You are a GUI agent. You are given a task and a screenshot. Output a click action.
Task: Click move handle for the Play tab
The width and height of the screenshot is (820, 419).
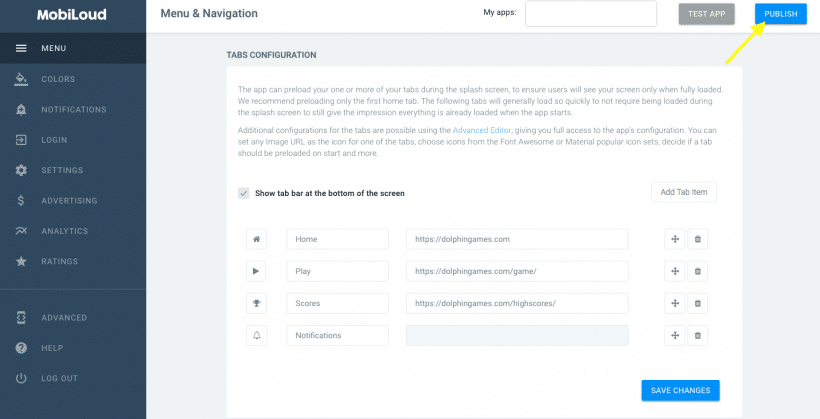pyautogui.click(x=675, y=271)
